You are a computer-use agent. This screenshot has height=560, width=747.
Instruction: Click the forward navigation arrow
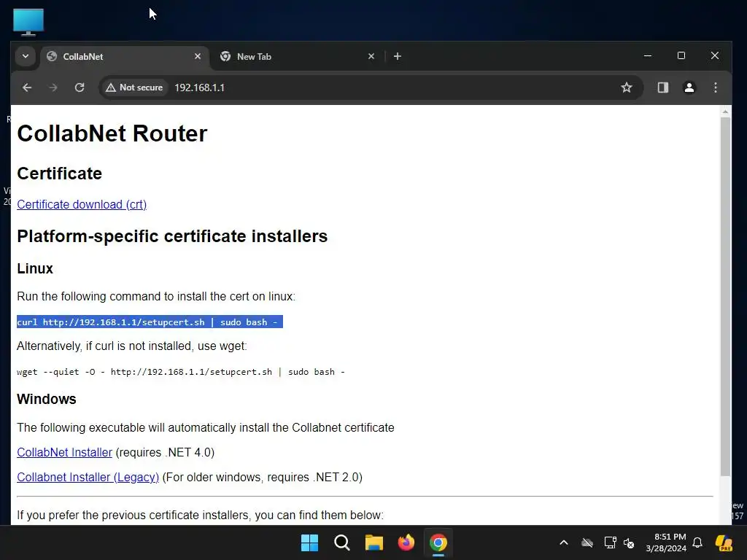coord(53,87)
